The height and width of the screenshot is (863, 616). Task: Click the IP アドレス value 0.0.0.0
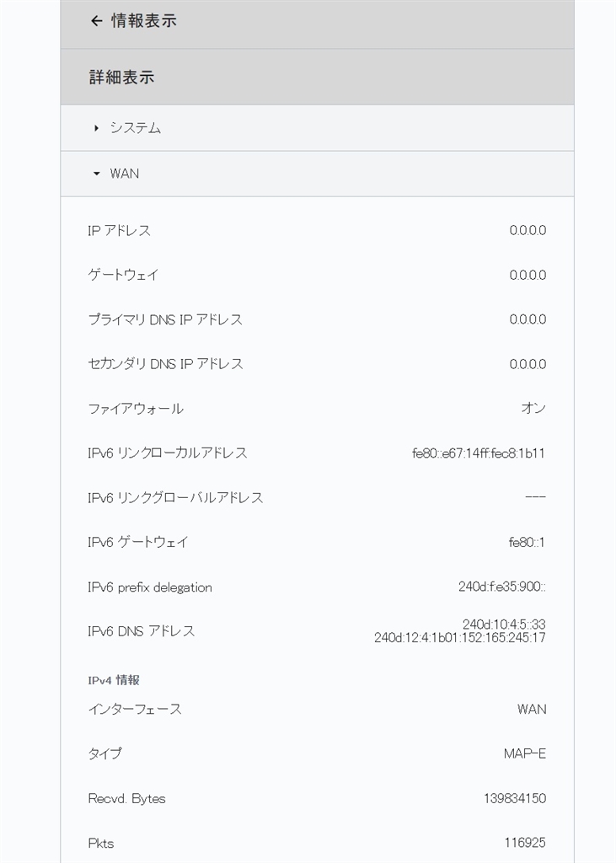point(528,230)
